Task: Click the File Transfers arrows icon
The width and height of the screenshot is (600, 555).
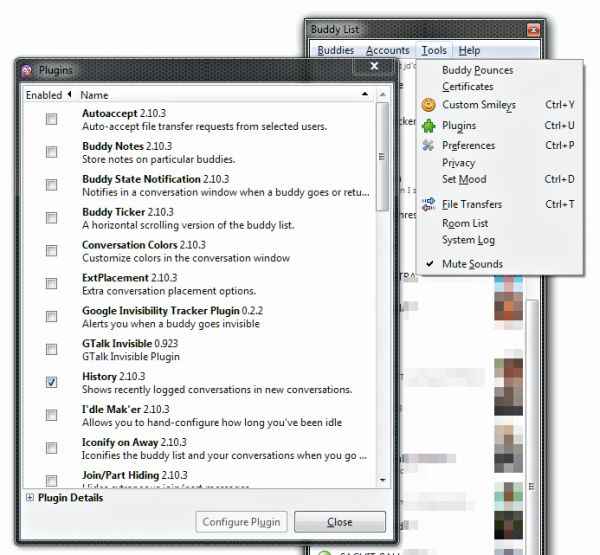Action: tap(428, 204)
